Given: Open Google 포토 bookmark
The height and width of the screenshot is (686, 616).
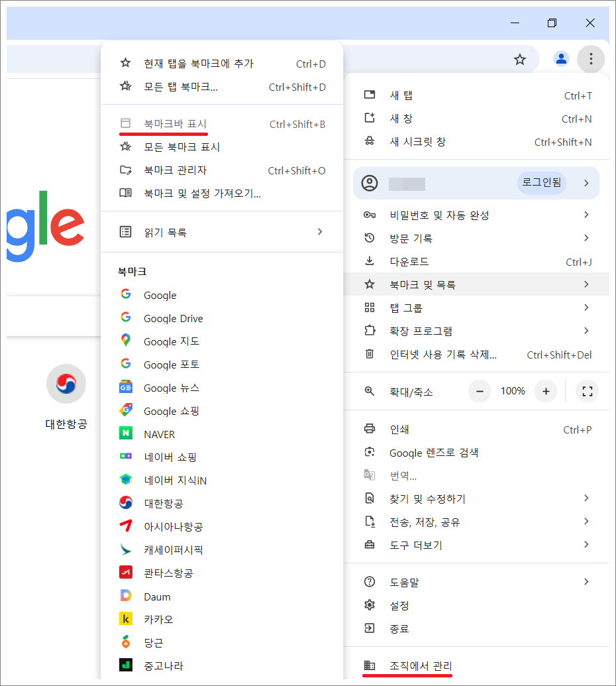Looking at the screenshot, I should [x=222, y=365].
